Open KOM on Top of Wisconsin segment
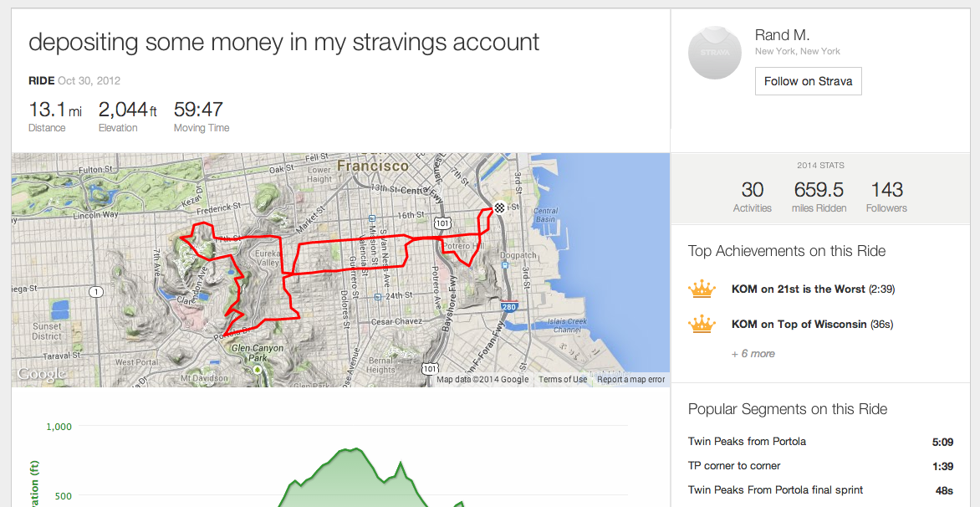Screen dimensions: 980x507 pyautogui.click(x=799, y=325)
